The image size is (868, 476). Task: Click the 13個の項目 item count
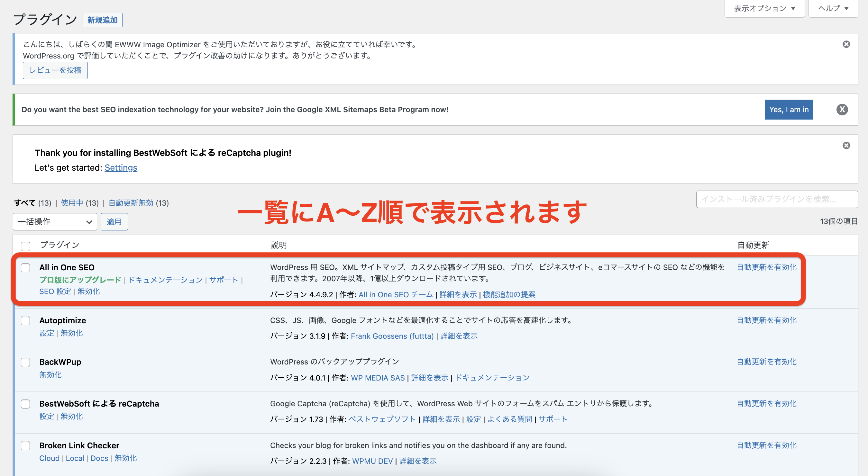coord(839,221)
